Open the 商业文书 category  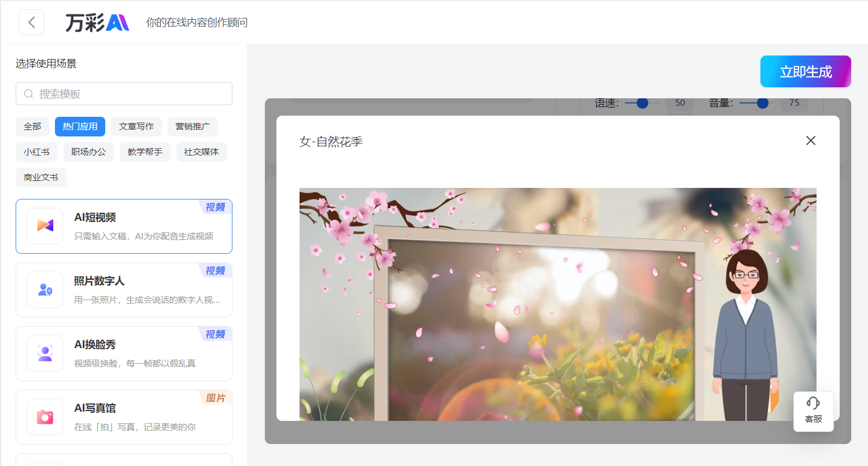[41, 177]
